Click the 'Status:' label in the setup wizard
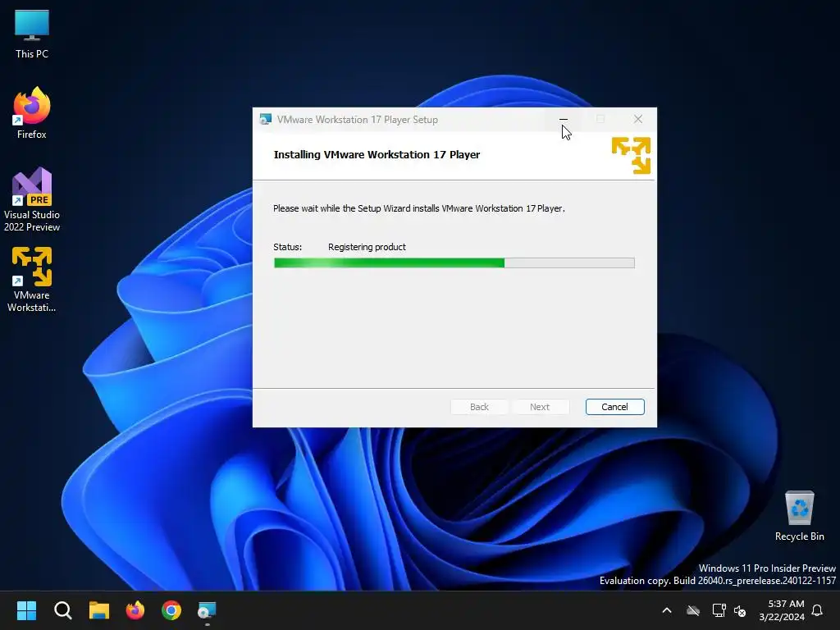The width and height of the screenshot is (840, 630). (288, 247)
